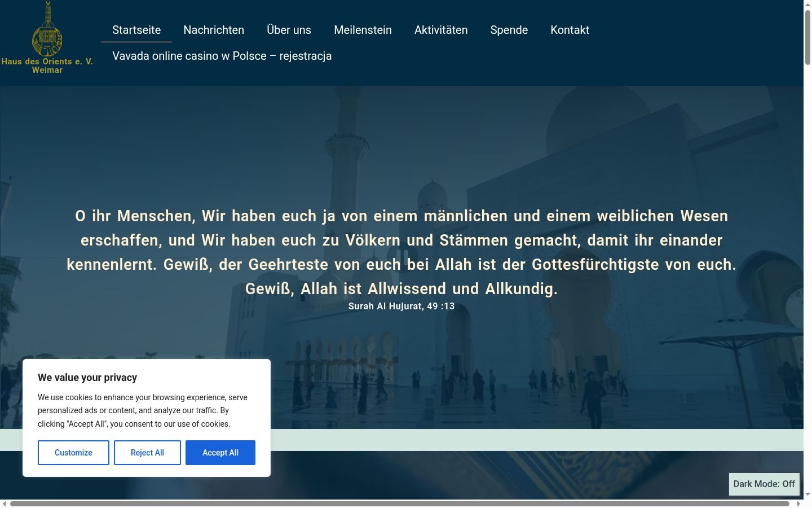Open the Über uns menu item
Viewport: 812px width, 508px height.
(x=289, y=30)
